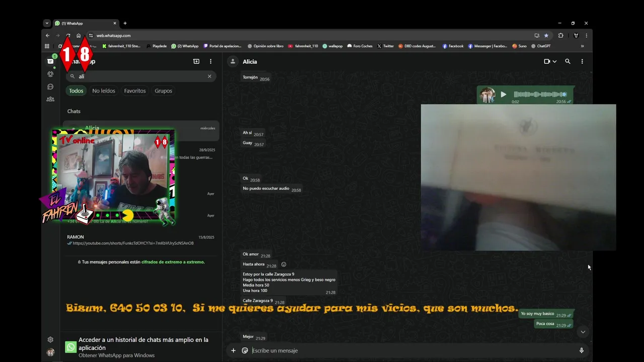Focus the chat search field
Image resolution: width=644 pixels, height=362 pixels.
pyautogui.click(x=141, y=76)
